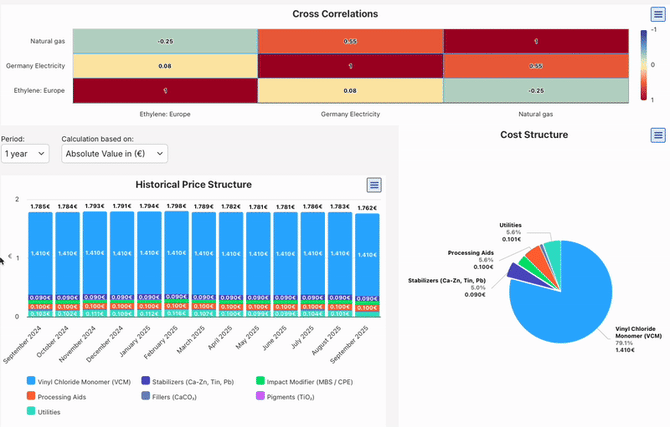The width and height of the screenshot is (670, 427).
Task: Click Germany Electricity vs Natural gas cell
Action: coord(535,66)
